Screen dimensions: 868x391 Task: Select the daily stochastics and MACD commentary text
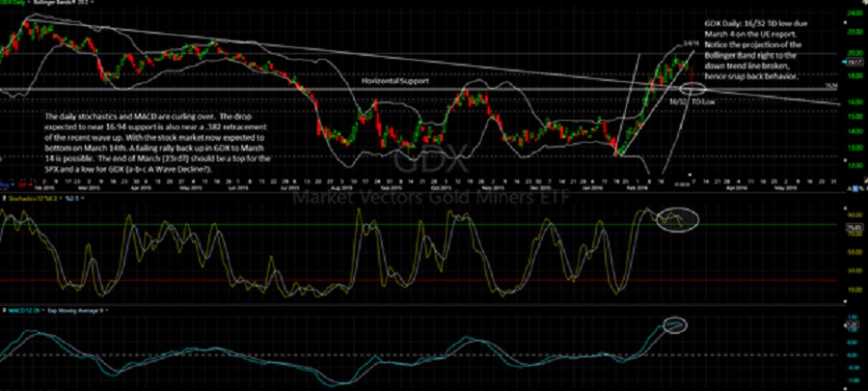point(158,143)
